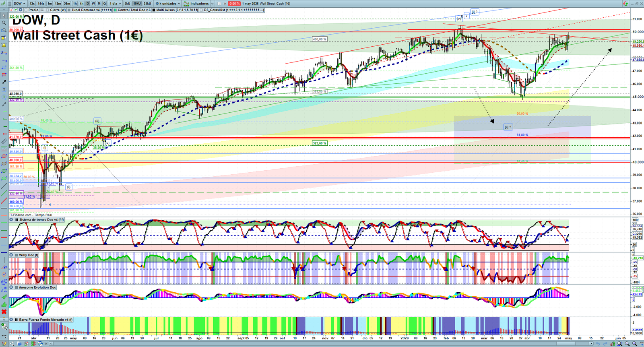Switch to the 12s timeframe
644x347 pixels.
[x=32, y=3]
